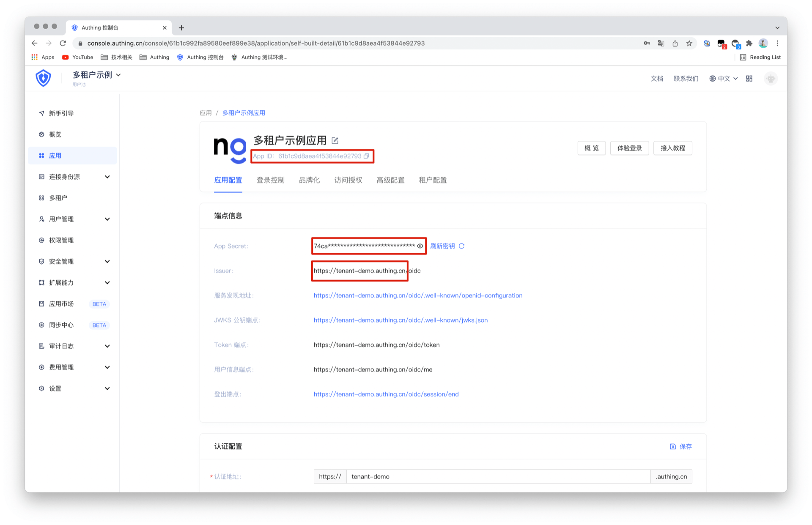Image resolution: width=812 pixels, height=525 pixels.
Task: Copy the App ID via the copy icon
Action: tap(366, 156)
